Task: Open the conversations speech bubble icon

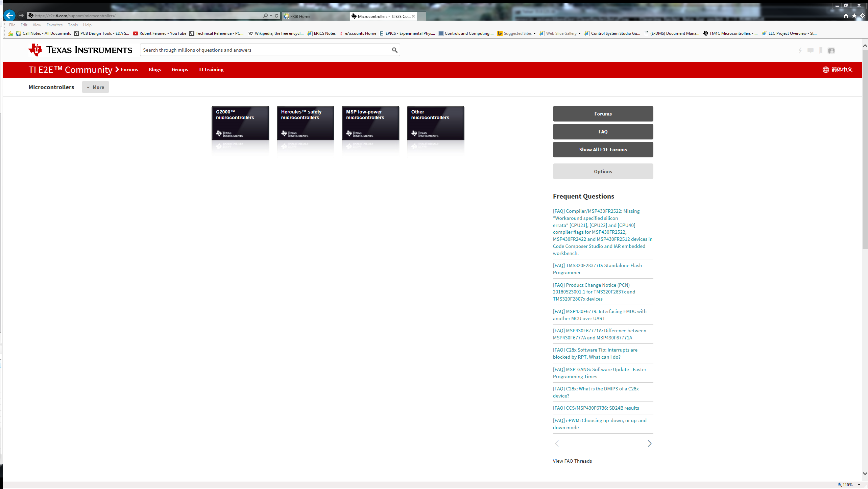Action: tap(811, 51)
